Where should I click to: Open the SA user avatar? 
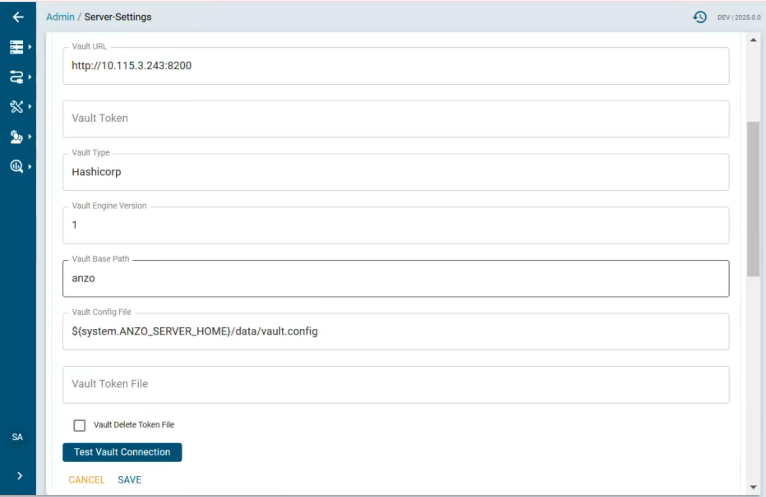18,437
